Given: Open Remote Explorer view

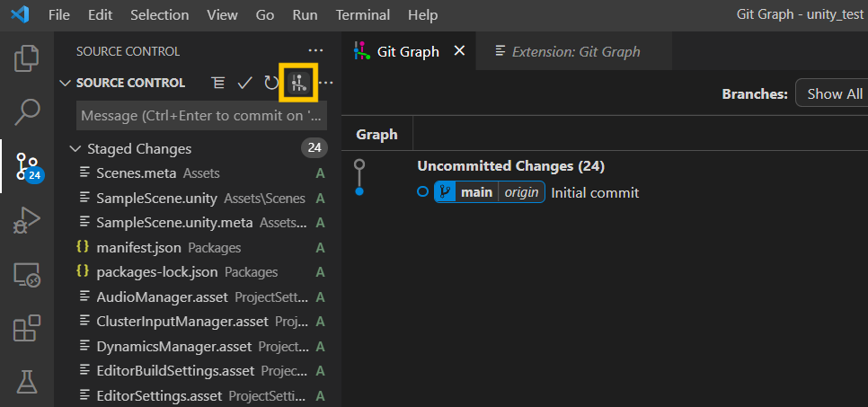Looking at the screenshot, I should click(27, 274).
